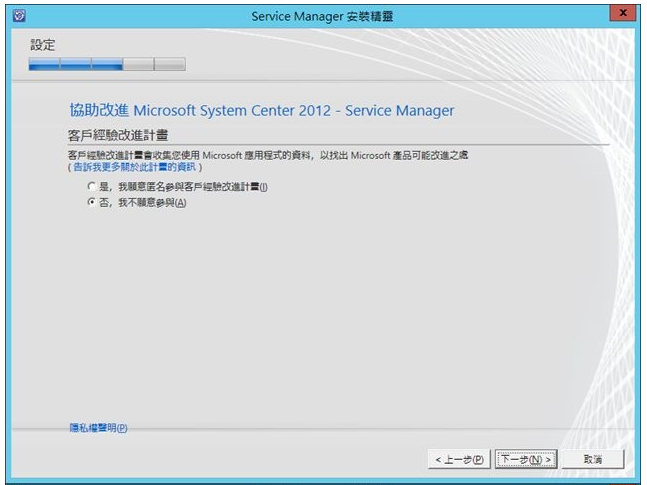This screenshot has height=485, width=647.
Task: Click the second filled progress bar segment
Action: tap(75, 65)
